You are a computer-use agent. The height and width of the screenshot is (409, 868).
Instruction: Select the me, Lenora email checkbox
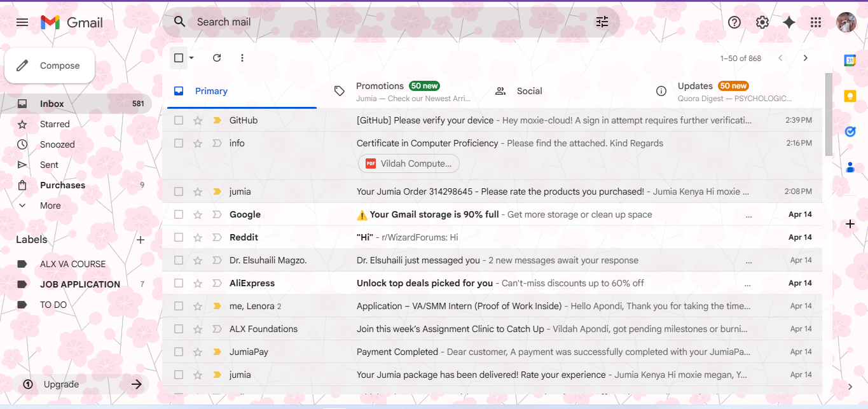point(179,306)
